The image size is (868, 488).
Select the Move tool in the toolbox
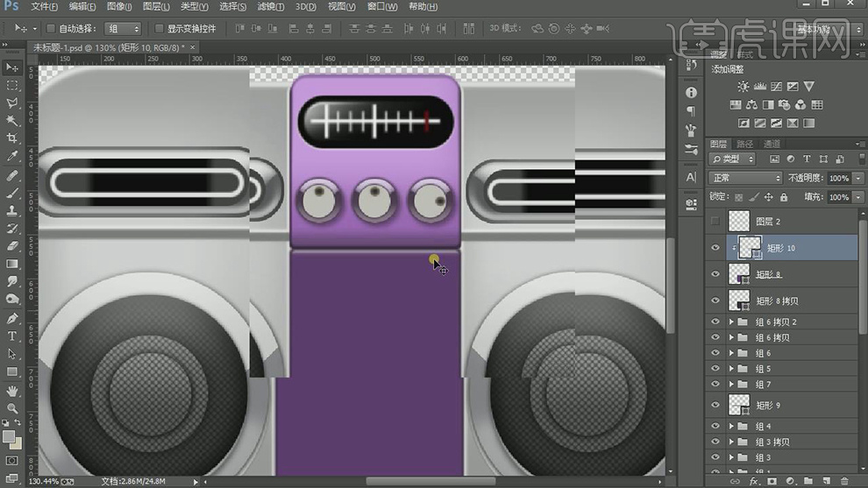12,67
